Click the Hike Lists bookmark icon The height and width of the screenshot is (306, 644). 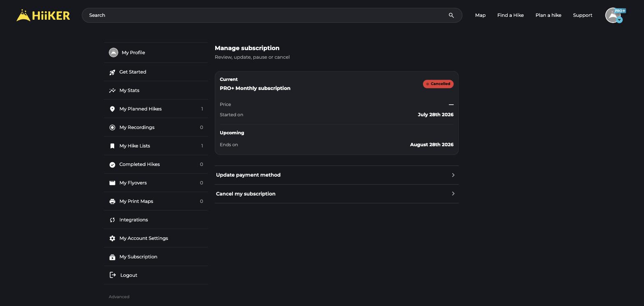(112, 146)
